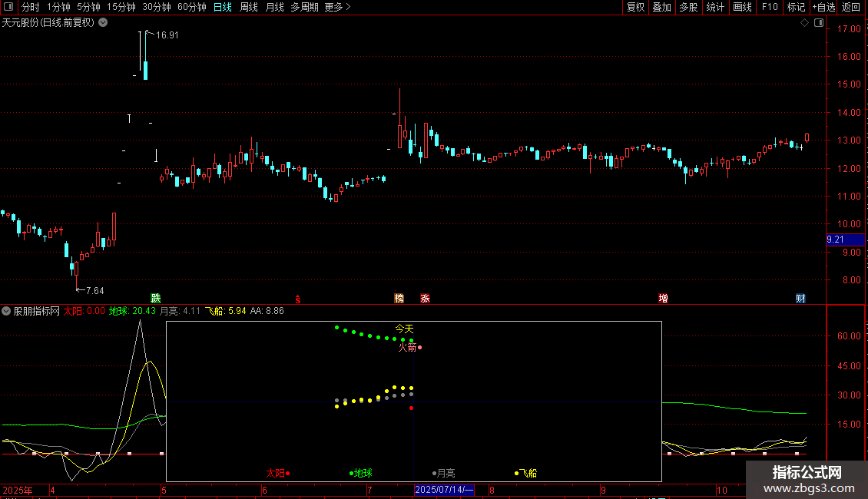The image size is (868, 499).
Task: Open the 多周期 multi-period view
Action: coord(304,7)
